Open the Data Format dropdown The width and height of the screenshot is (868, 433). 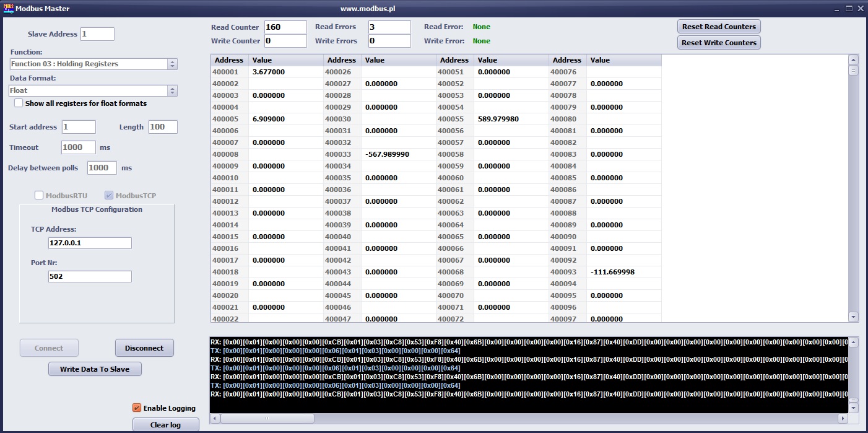coord(172,90)
